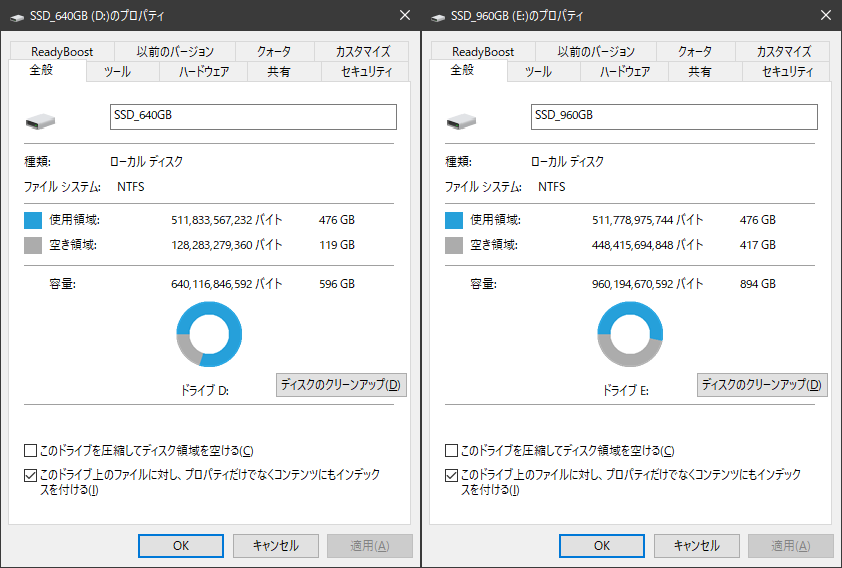Click the blue 使用領域 color swatch for D:
The image size is (842, 568).
pyautogui.click(x=33, y=220)
